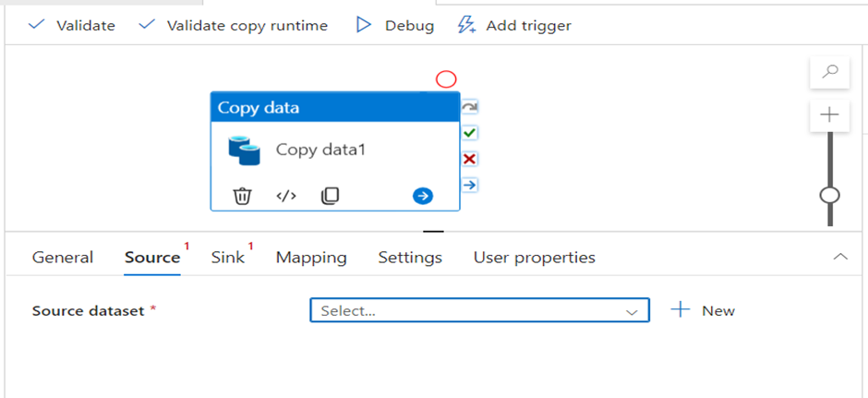Click the zoom slider handle
This screenshot has width=868, height=398.
[x=829, y=195]
